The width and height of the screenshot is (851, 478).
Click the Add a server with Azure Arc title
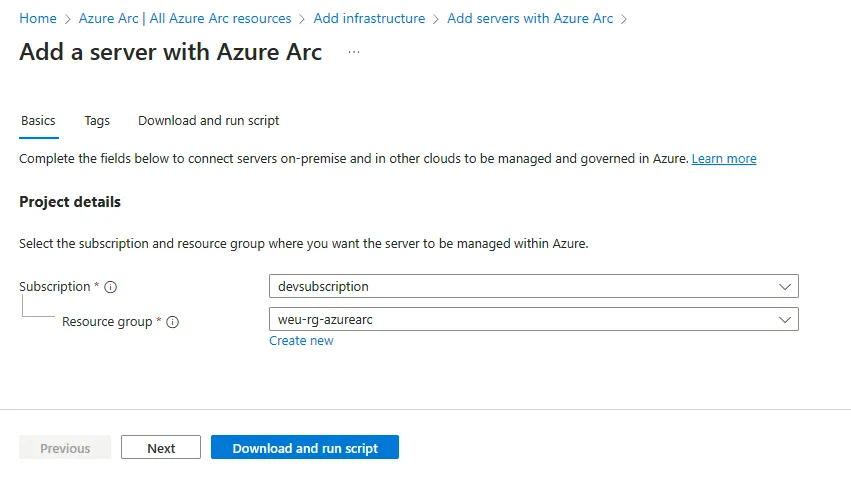pos(170,52)
